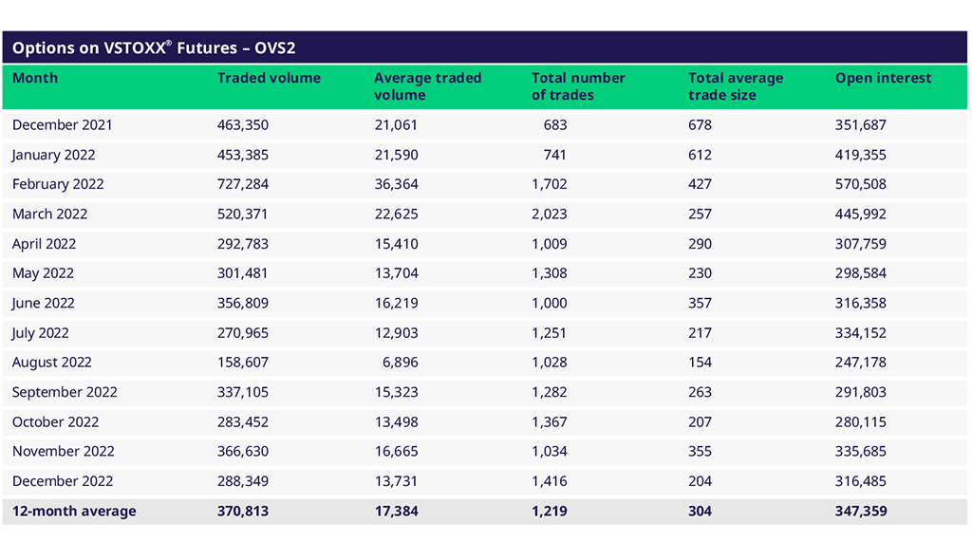Click the Open interest column header
Screen dimensions: 972x560
pos(883,78)
